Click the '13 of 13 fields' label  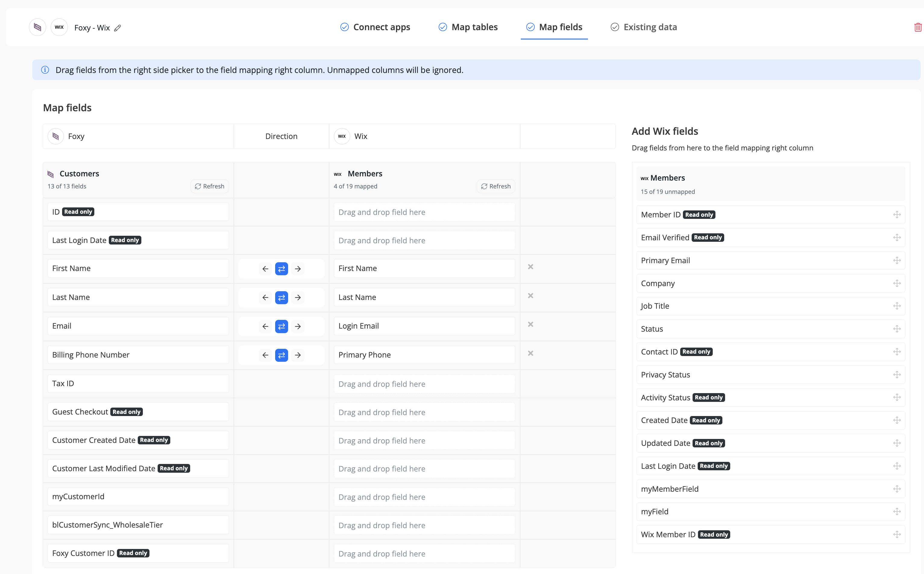(67, 186)
